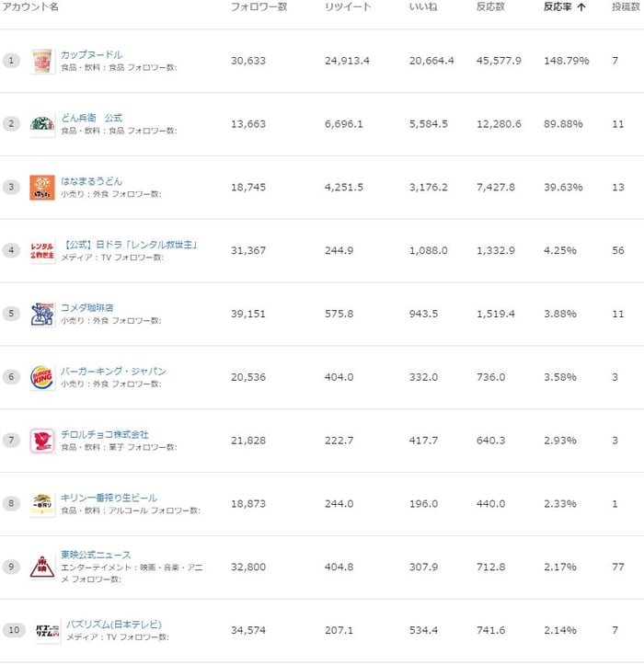The height and width of the screenshot is (665, 644).
Task: Open the バーガーキング・ジャパン account link
Action: coord(113,371)
